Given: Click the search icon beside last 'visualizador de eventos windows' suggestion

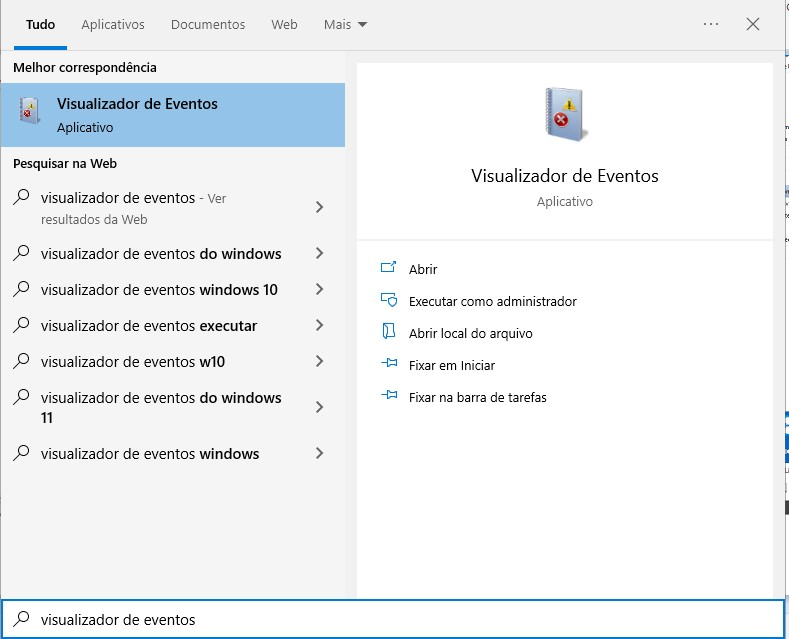Looking at the screenshot, I should [x=21, y=453].
